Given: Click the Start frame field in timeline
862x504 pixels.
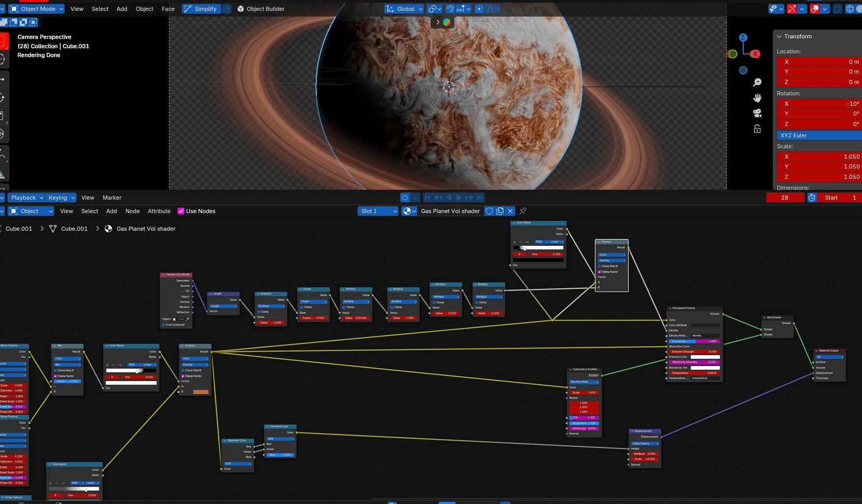Looking at the screenshot, I should (840, 198).
